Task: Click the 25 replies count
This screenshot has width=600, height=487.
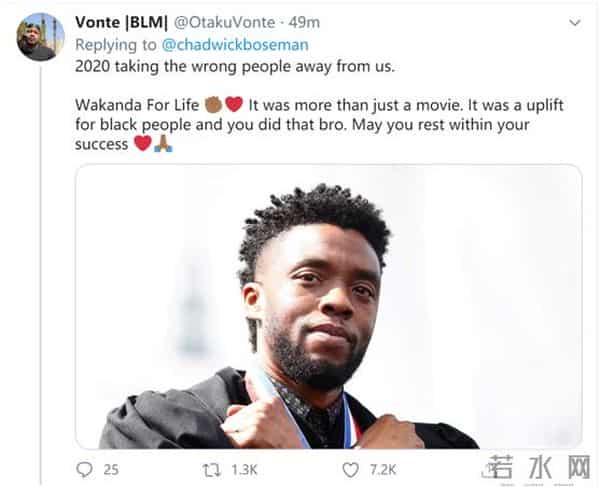Action: (x=111, y=468)
